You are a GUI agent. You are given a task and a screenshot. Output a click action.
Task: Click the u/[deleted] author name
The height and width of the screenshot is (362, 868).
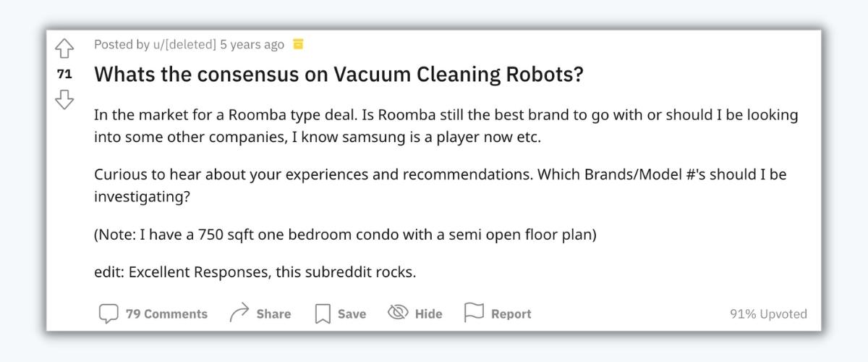(x=184, y=45)
